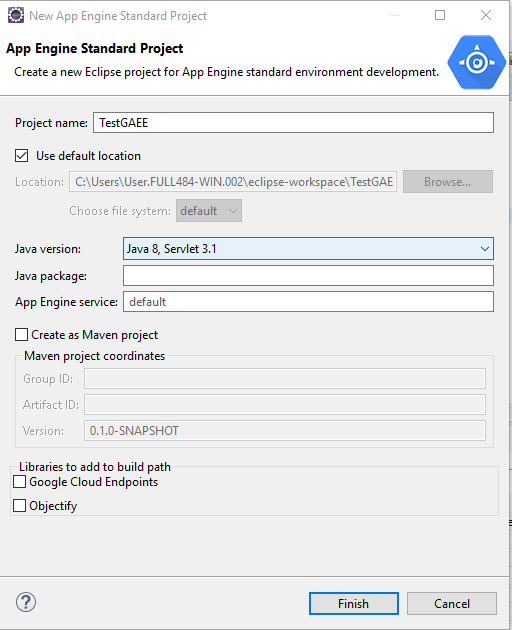The height and width of the screenshot is (630, 512).
Task: Close the dialog with the X icon
Action: click(486, 15)
